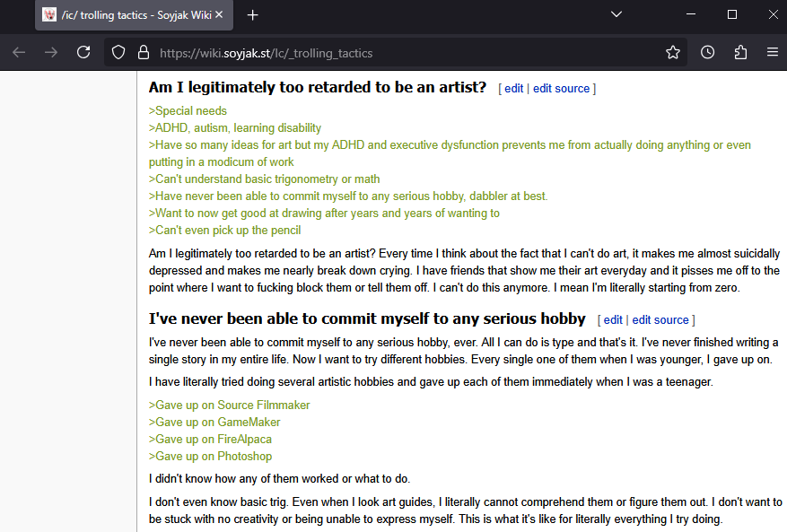Click the '>Gave up on Source Filmmaker' line

[230, 405]
